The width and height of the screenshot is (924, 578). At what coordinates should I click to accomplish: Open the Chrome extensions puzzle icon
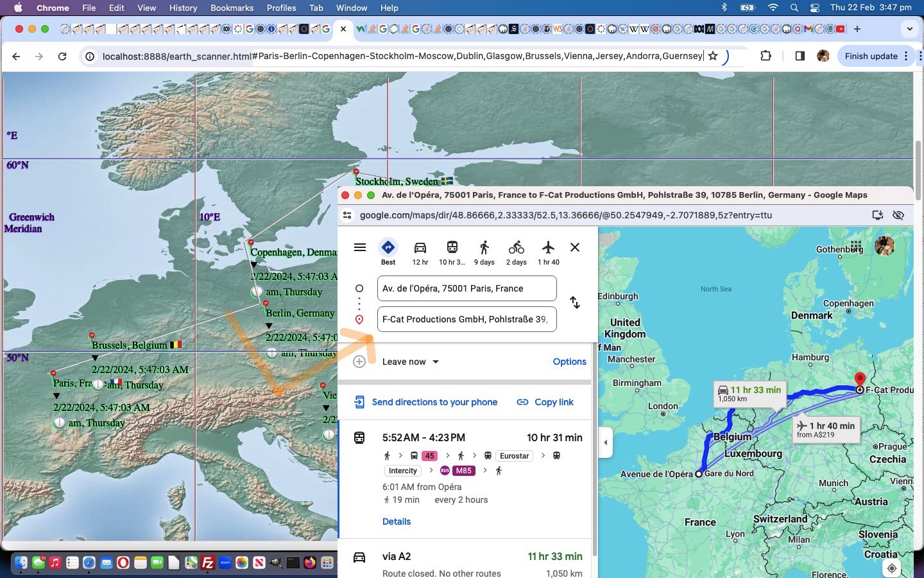click(766, 56)
